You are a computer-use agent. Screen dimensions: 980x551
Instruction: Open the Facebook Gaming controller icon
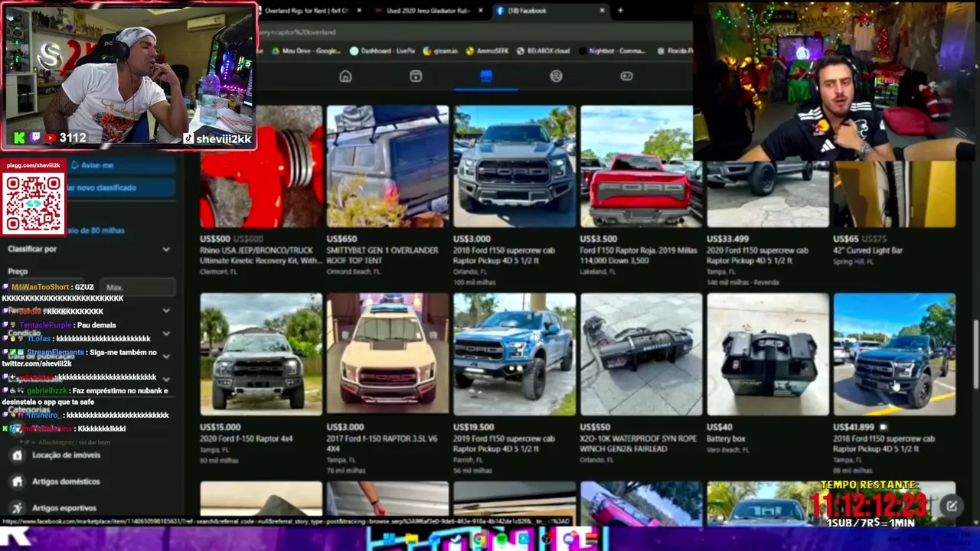tap(626, 76)
